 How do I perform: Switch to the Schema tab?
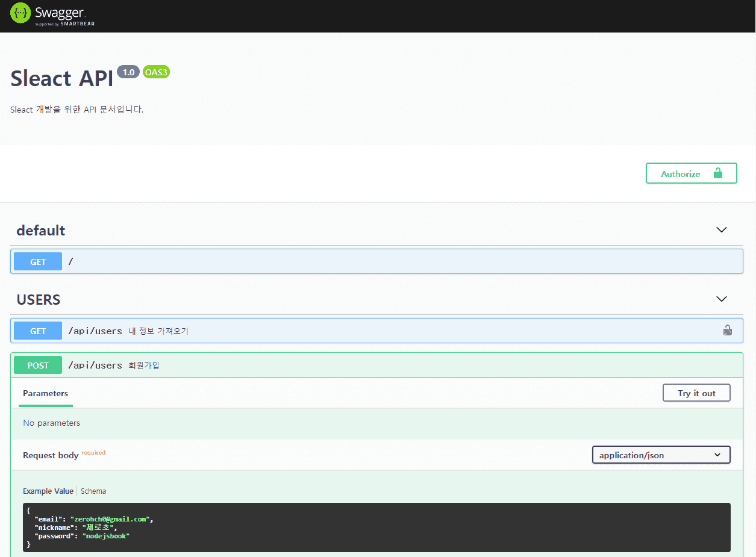[93, 491]
